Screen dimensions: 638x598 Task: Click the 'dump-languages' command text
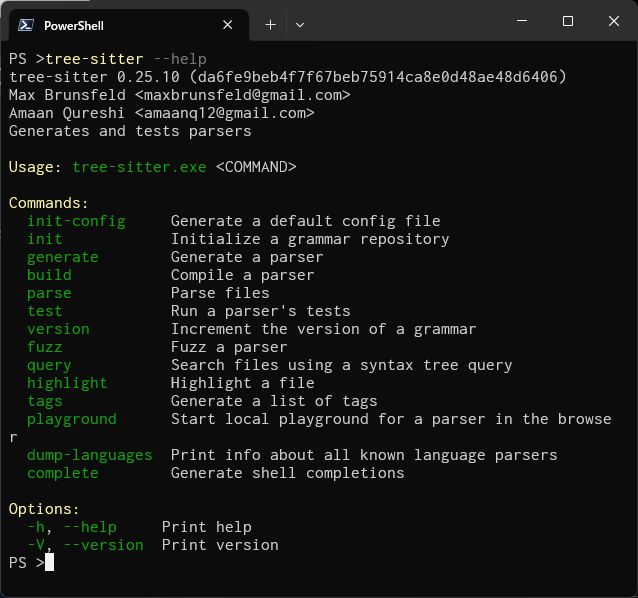coord(89,455)
